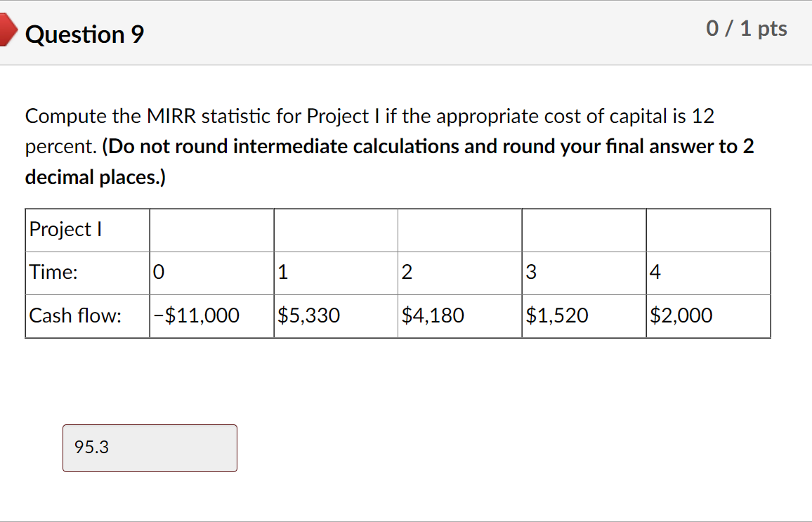Viewport: 812px width, 522px height.
Task: Click the empty cell right of Project I
Action: pyautogui.click(x=211, y=230)
